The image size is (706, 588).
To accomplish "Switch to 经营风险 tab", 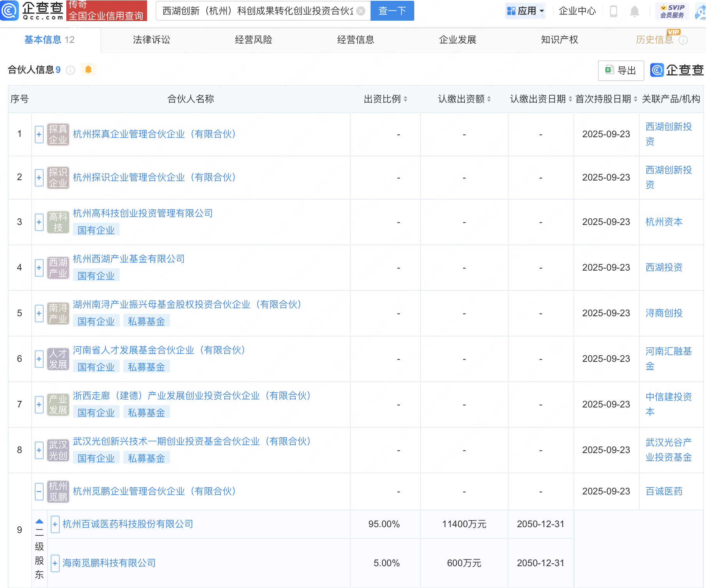I will pyautogui.click(x=254, y=40).
